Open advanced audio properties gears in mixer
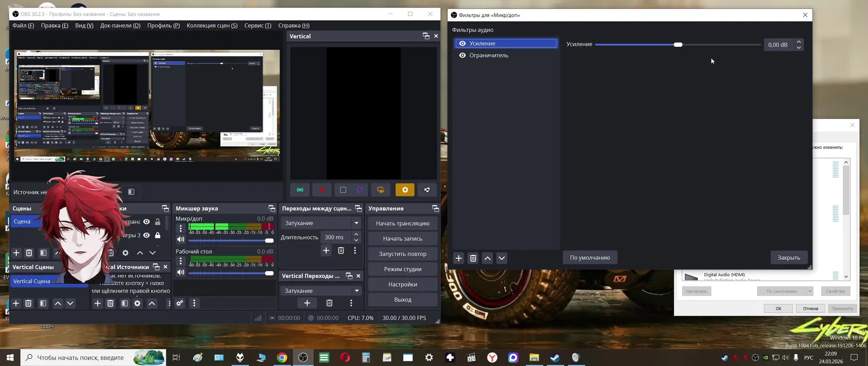Image resolution: width=868 pixels, height=366 pixels. (x=180, y=303)
